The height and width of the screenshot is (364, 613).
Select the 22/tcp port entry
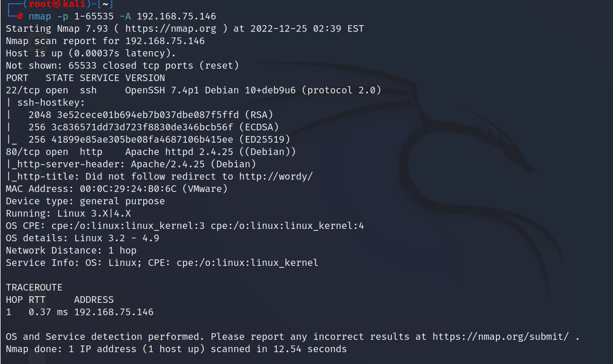click(x=23, y=91)
